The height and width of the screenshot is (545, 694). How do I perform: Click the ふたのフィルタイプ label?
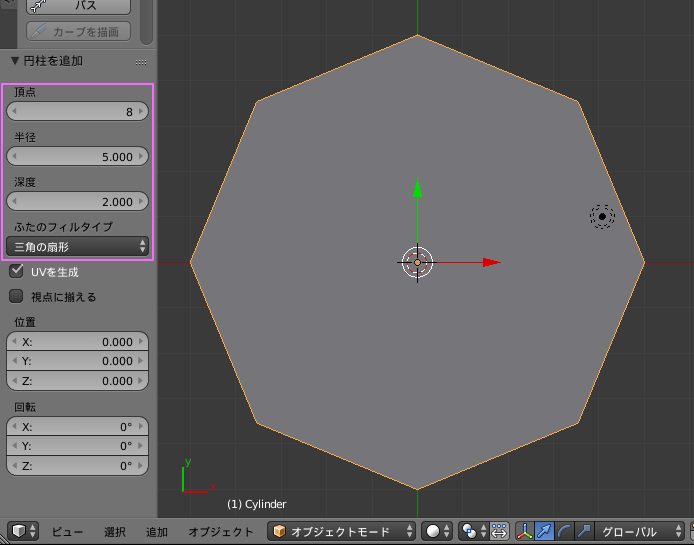tap(63, 227)
